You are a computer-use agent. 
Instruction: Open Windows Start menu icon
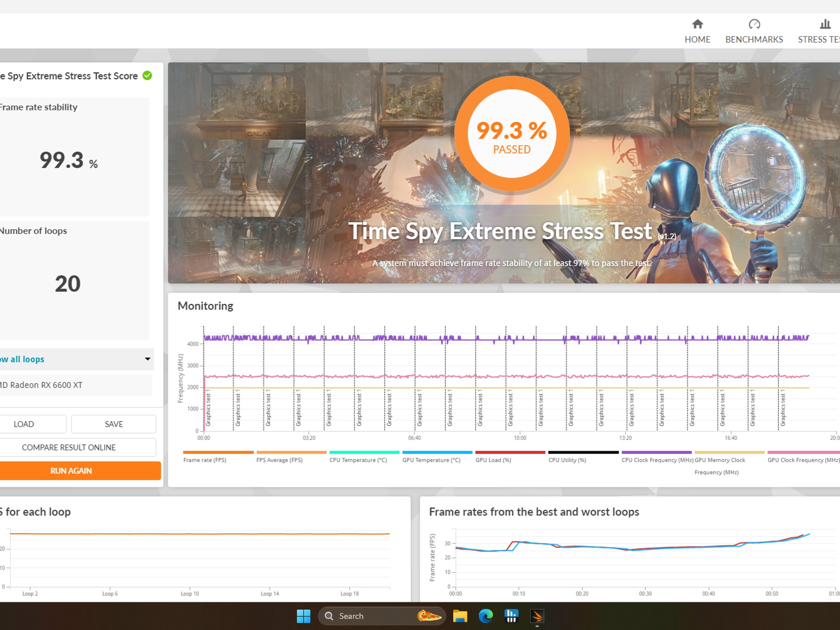pos(304,616)
